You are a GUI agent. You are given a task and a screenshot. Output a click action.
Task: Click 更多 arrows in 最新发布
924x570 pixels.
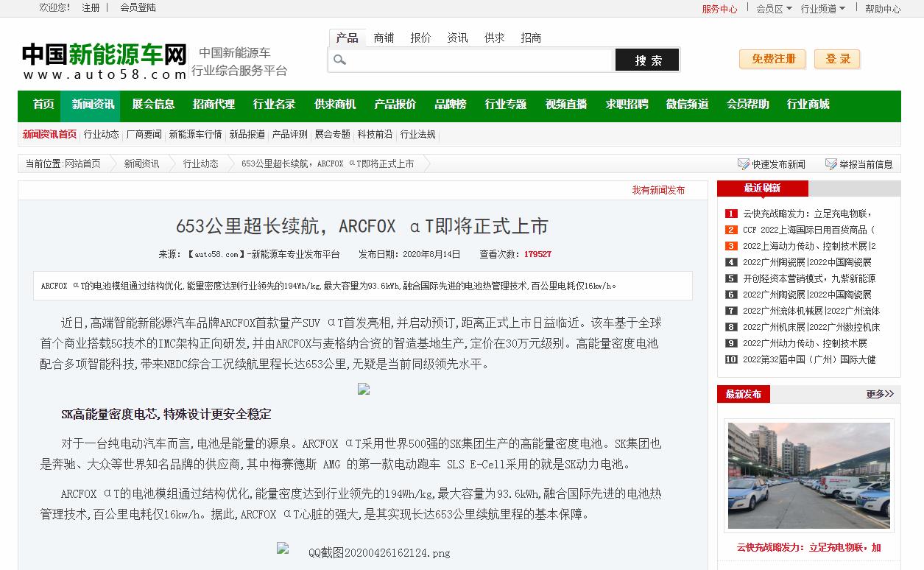point(880,394)
